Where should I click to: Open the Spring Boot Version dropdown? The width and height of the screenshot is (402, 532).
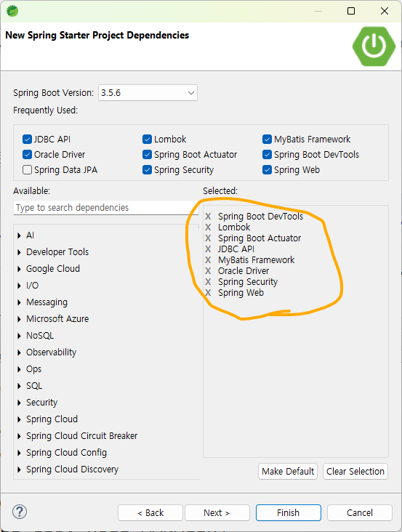tap(148, 92)
